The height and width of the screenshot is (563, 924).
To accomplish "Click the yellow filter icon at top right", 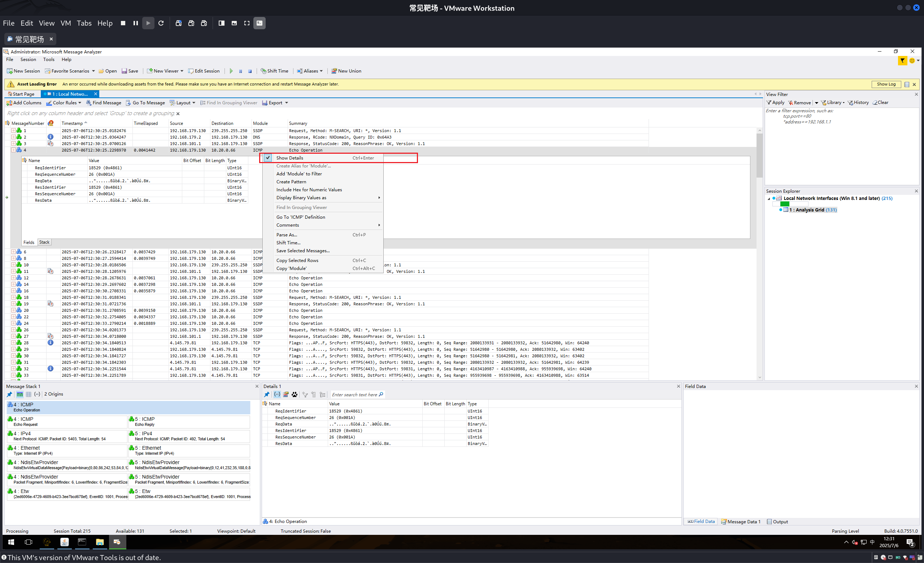I will click(x=902, y=61).
